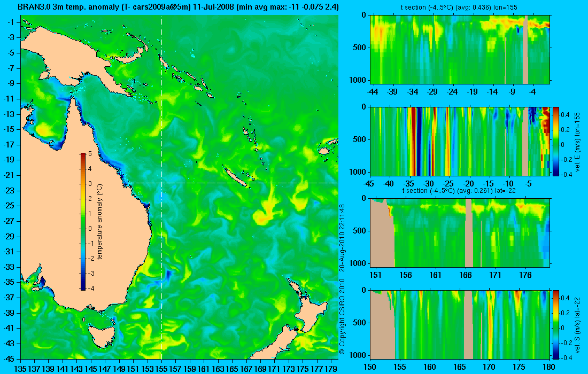Click the lat=-22 southward velocity section plot
This screenshot has width=588, height=374.
tap(460, 324)
